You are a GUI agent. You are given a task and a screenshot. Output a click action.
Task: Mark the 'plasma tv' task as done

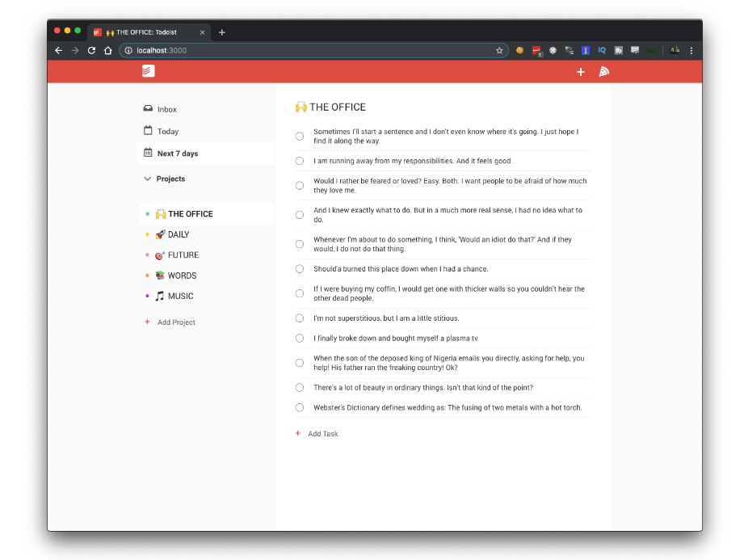300,339
